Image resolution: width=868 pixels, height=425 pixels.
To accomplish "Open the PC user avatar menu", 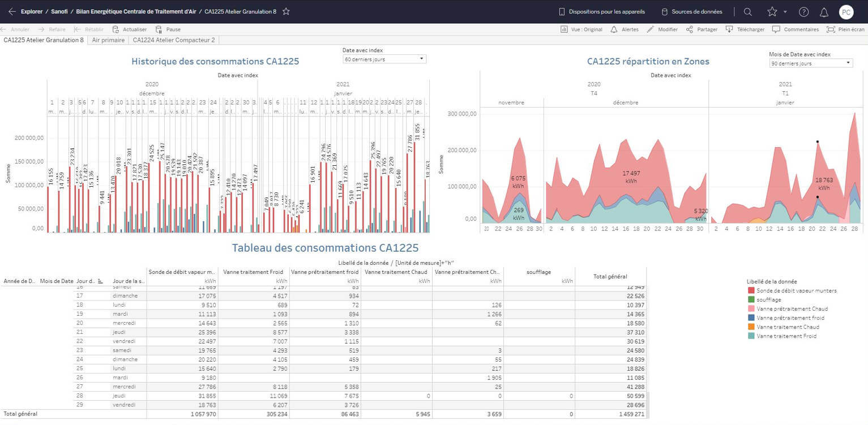I will (x=846, y=12).
